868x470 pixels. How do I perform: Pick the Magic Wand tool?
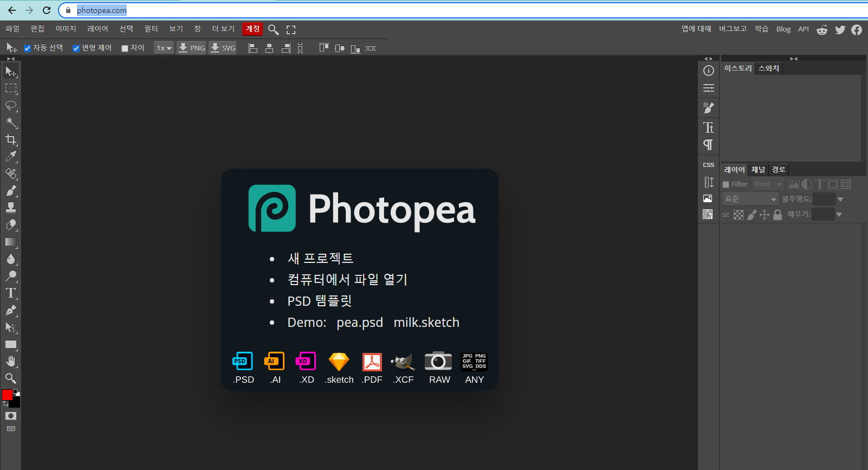pyautogui.click(x=11, y=123)
